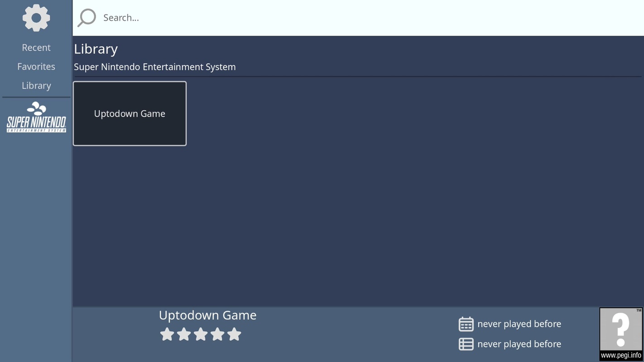Rate the game four stars

tap(217, 334)
